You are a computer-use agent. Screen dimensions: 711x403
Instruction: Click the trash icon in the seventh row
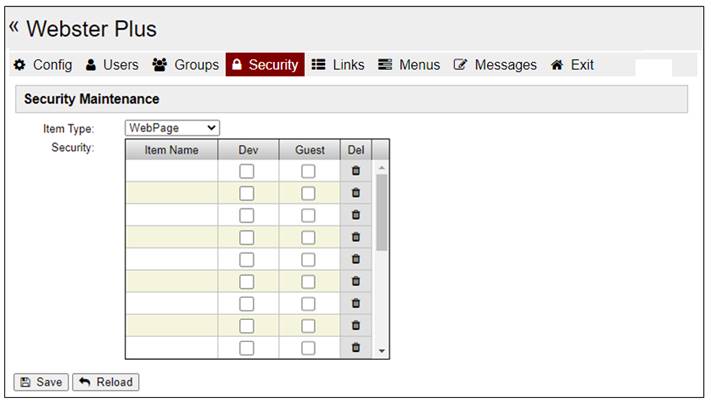click(x=355, y=303)
